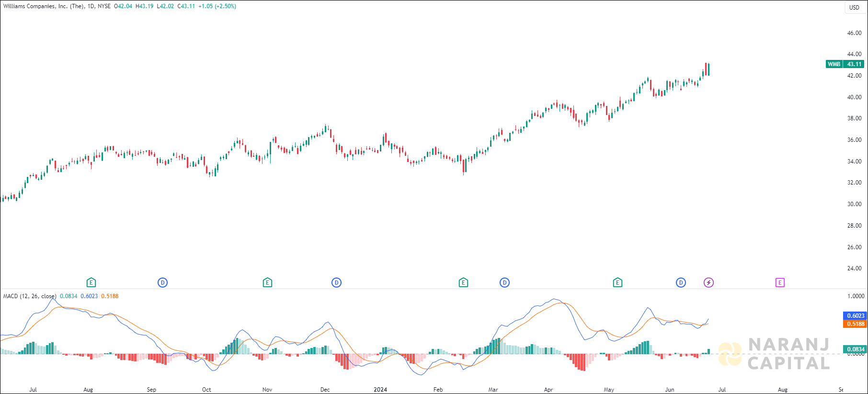Click the 36.00 price axis label

pyautogui.click(x=854, y=140)
